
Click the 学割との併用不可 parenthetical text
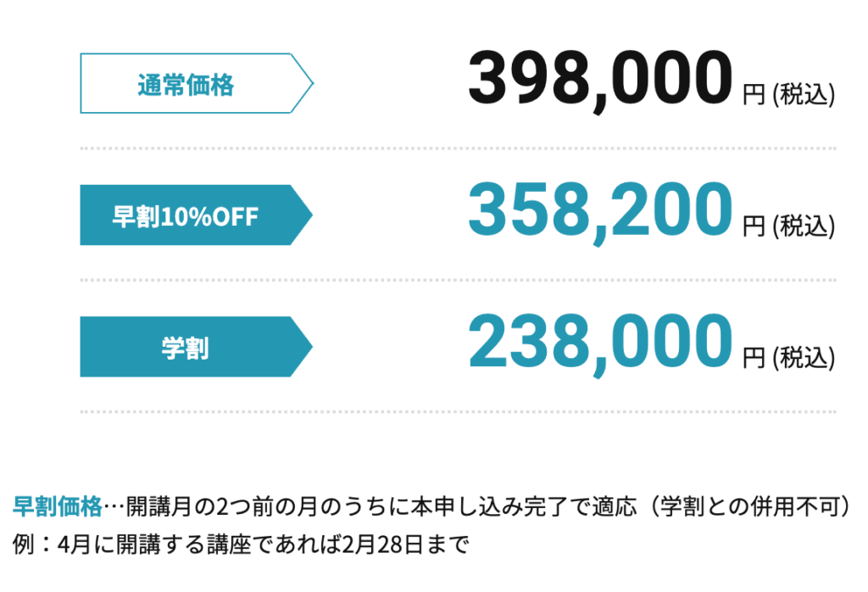[x=750, y=506]
